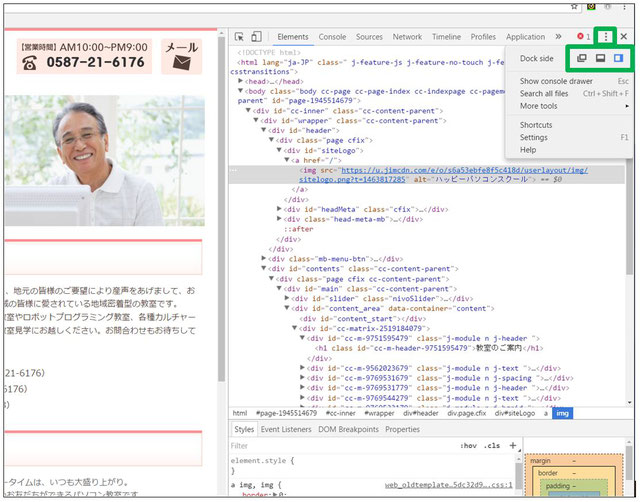Collapse the body element node
This screenshot has height=502, width=640.
coord(241,91)
